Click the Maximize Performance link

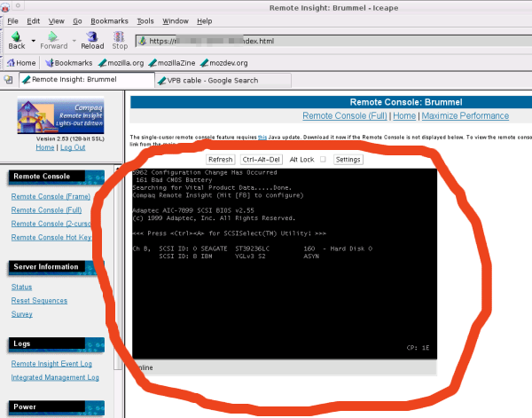pyautogui.click(x=465, y=115)
